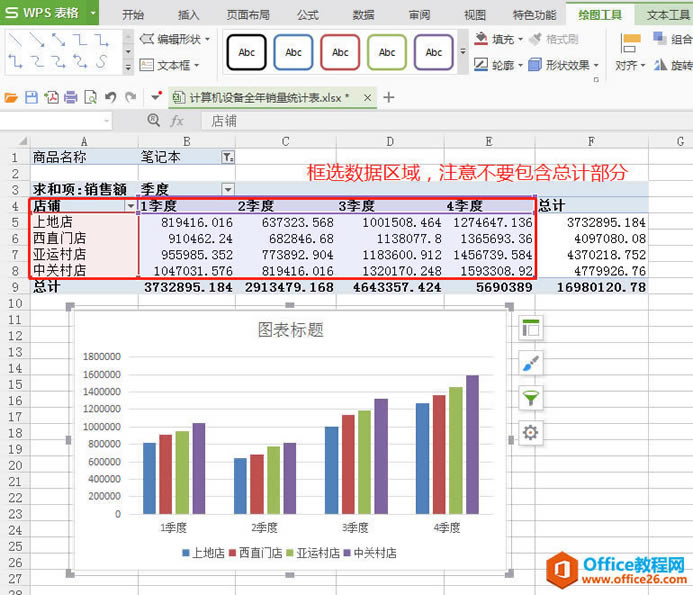
Task: Switch to the 开始 ribbon tab
Action: click(133, 15)
